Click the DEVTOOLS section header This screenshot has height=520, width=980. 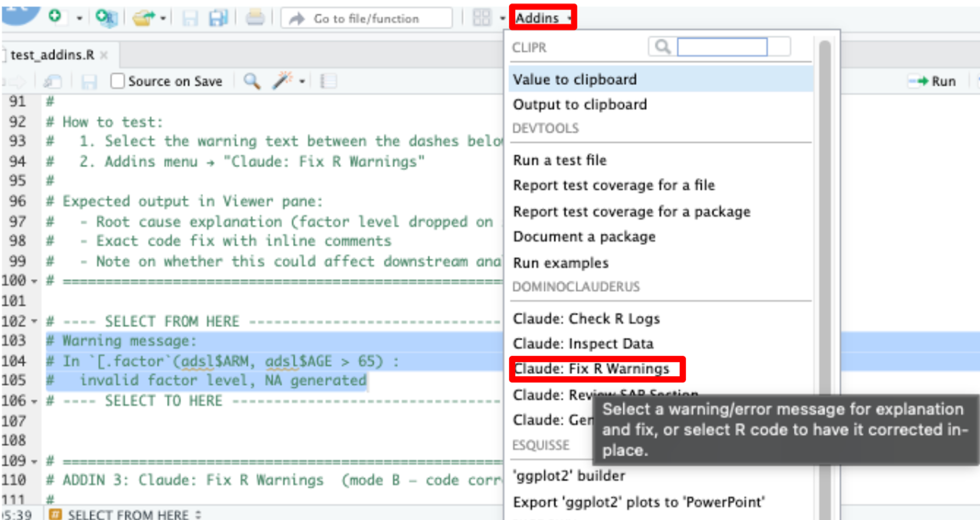pyautogui.click(x=546, y=128)
